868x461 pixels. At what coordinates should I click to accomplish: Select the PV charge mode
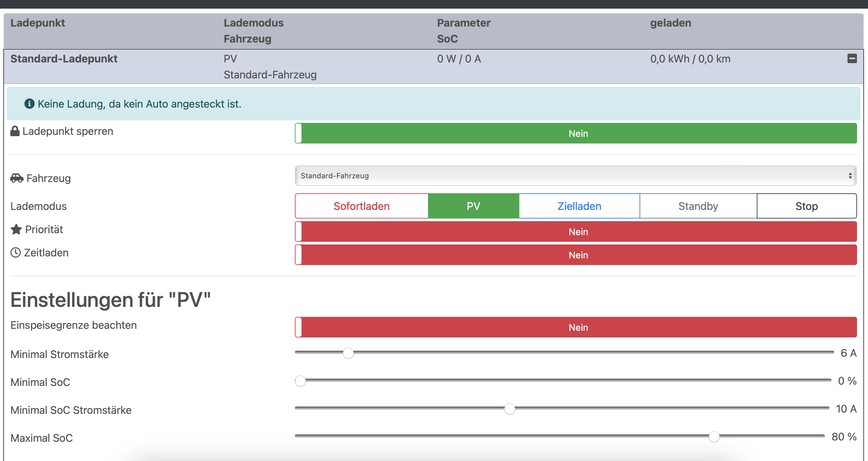474,206
